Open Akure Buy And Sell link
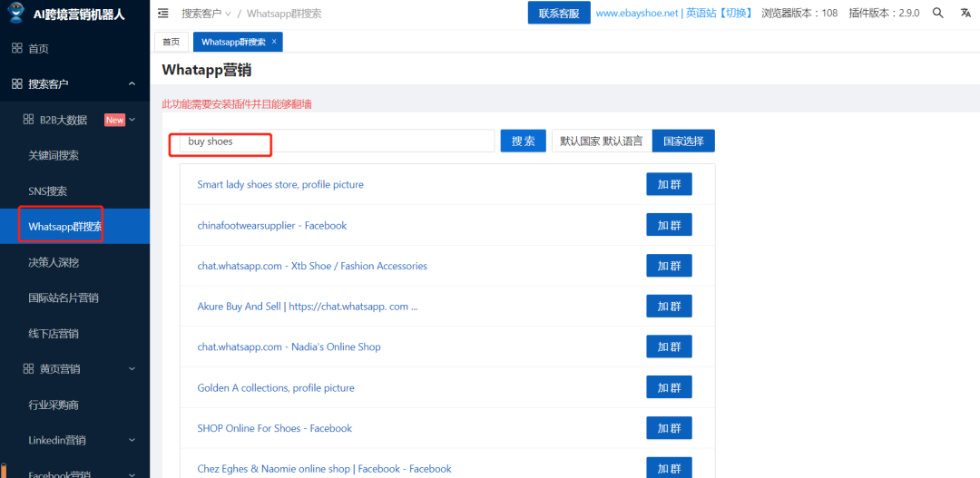The width and height of the screenshot is (980, 478). pyautogui.click(x=307, y=307)
